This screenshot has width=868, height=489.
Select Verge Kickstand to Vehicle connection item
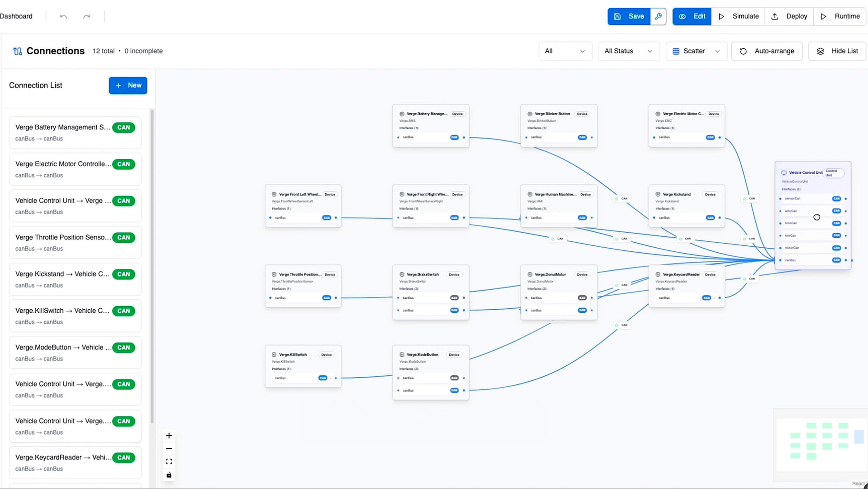point(75,279)
